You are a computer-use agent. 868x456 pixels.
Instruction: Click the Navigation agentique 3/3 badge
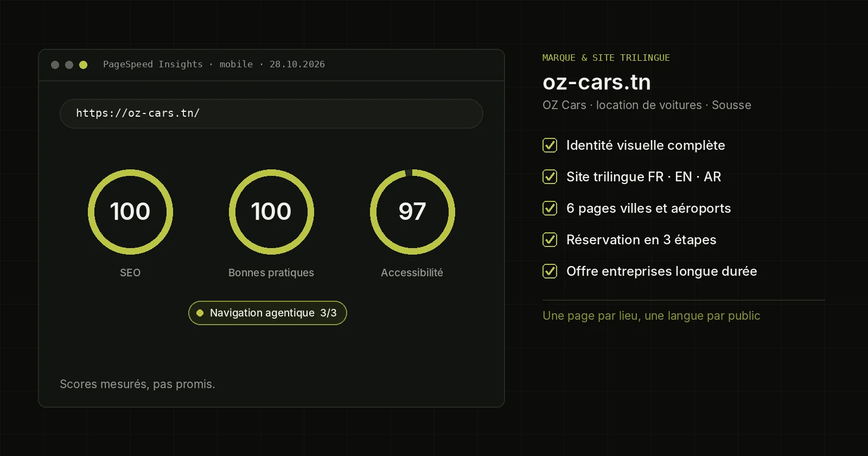tap(267, 313)
